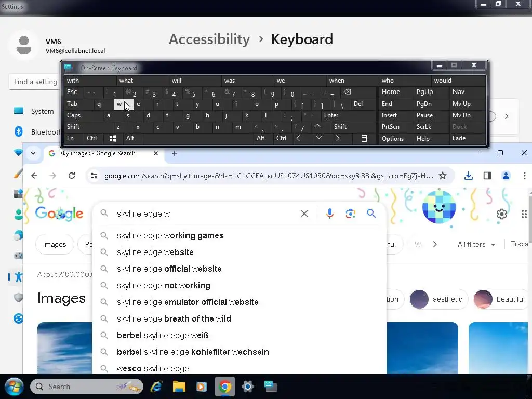
Task: Open On-Screen Keyboard taskbar icon
Action: (270, 387)
